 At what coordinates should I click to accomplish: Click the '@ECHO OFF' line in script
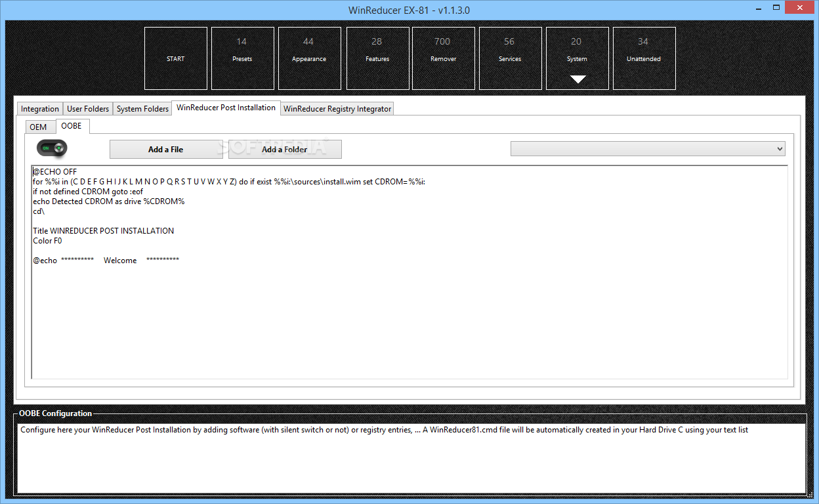(x=55, y=172)
